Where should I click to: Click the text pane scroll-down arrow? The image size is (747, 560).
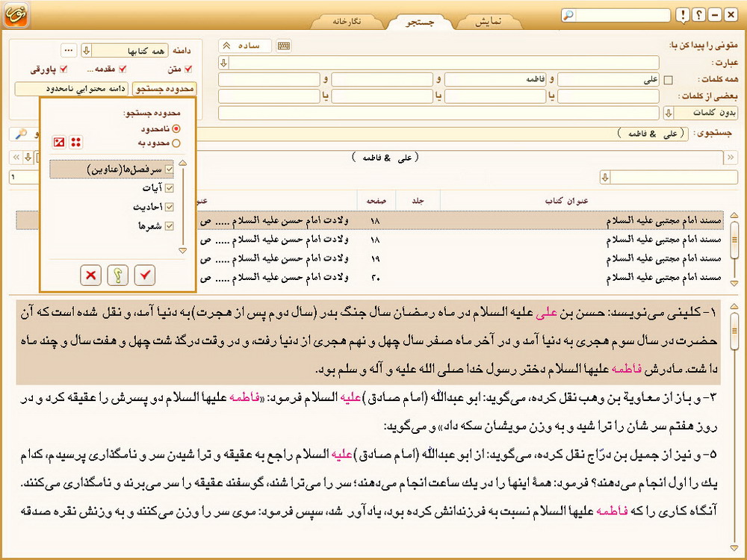tap(734, 549)
